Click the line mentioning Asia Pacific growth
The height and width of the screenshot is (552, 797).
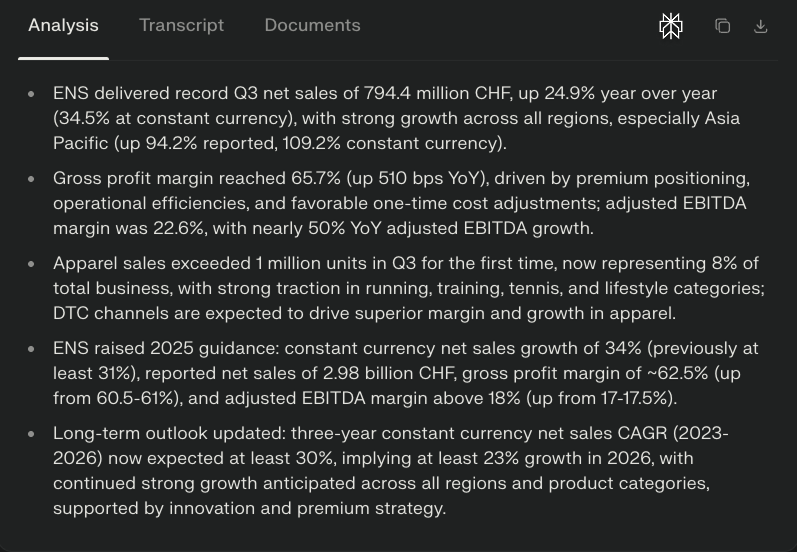(x=280, y=143)
